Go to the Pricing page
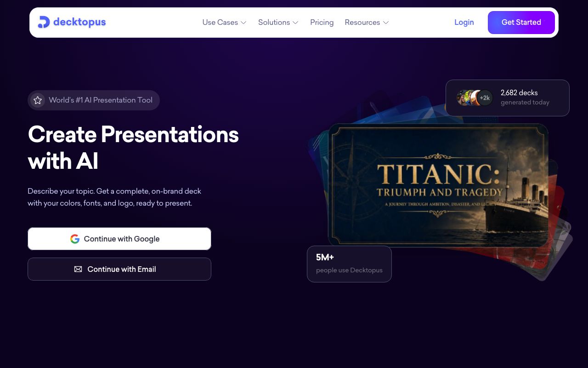Viewport: 588px width, 368px height. pos(322,22)
